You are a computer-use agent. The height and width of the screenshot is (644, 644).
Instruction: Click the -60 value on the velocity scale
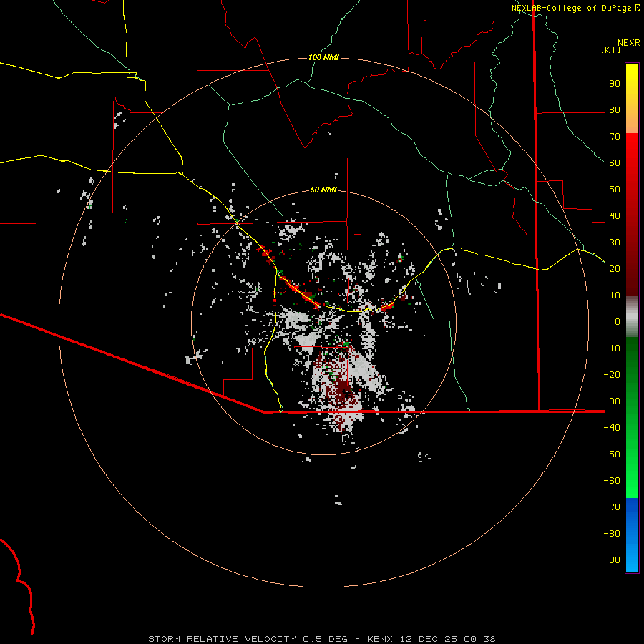(x=612, y=481)
